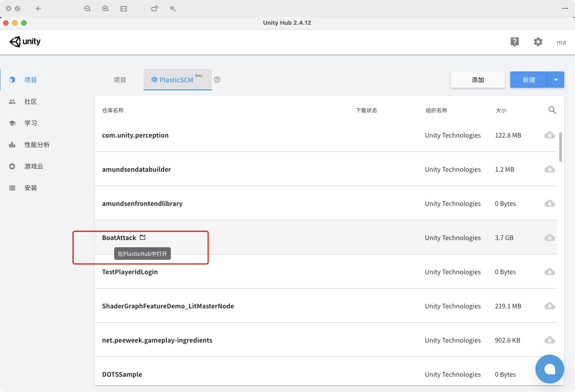The width and height of the screenshot is (575, 392).
Task: Click the zoom in magnifier in viewer toolbar
Action: click(106, 9)
